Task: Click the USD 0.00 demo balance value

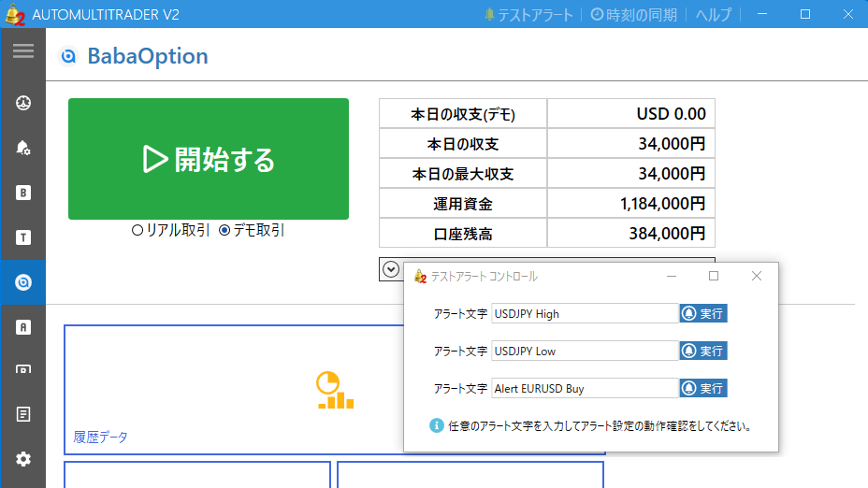Action: pyautogui.click(x=671, y=114)
